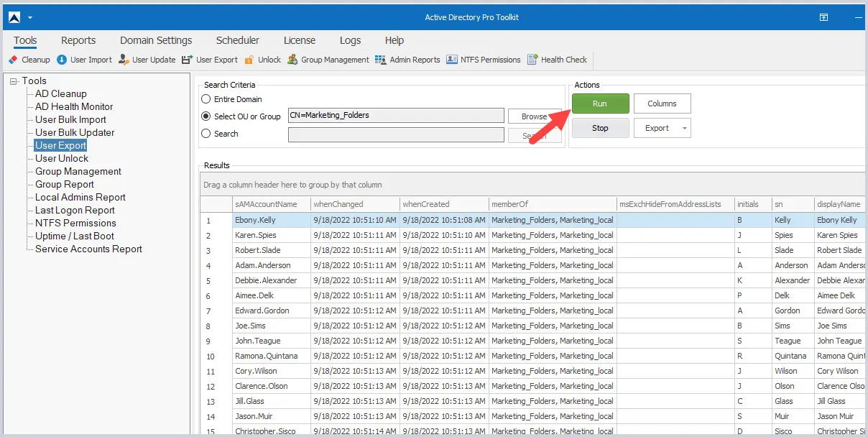
Task: Select Local Admins Report in the tree
Action: click(x=80, y=198)
